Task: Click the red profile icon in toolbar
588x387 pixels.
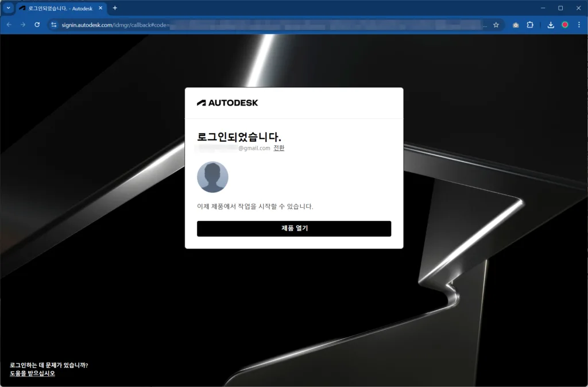Action: tap(565, 25)
